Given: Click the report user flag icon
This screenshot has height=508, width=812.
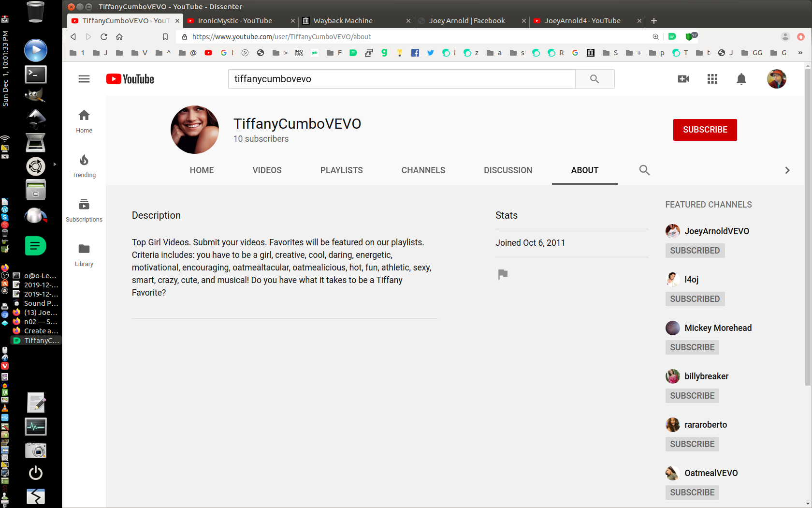Looking at the screenshot, I should click(x=503, y=274).
